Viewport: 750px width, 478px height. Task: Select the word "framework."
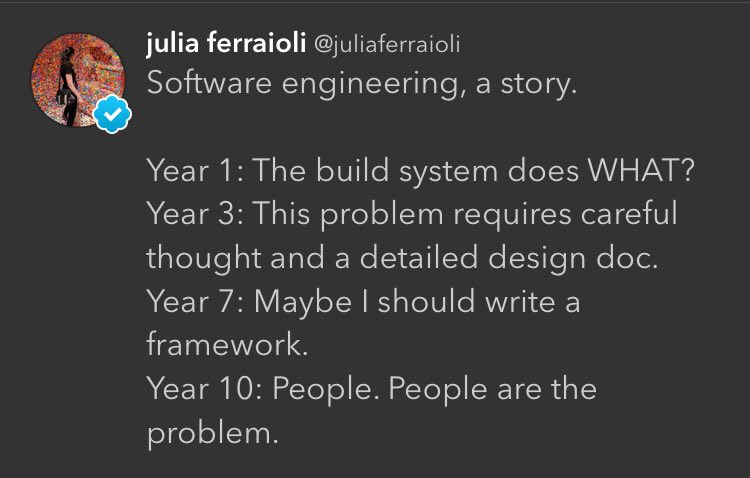227,344
